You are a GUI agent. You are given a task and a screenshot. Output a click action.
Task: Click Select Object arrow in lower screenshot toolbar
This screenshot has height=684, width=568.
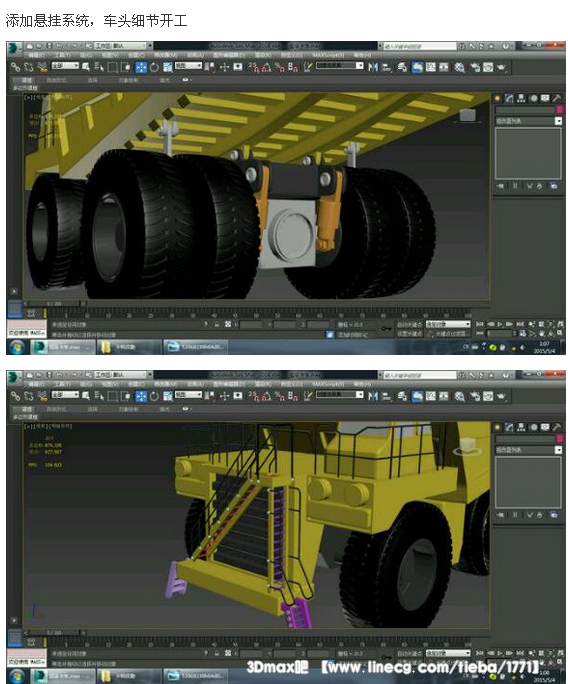(x=86, y=396)
